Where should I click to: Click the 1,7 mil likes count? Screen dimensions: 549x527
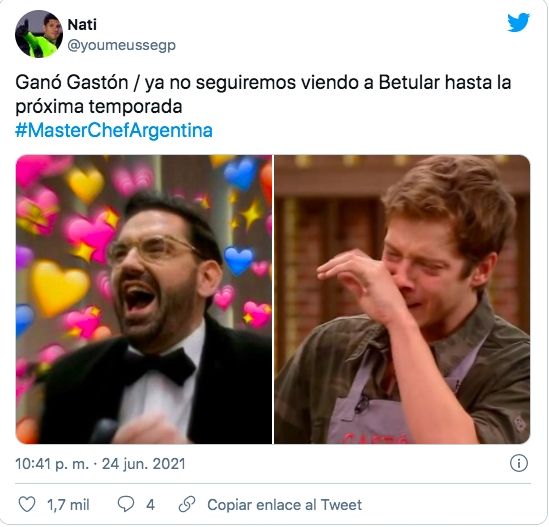tap(68, 505)
